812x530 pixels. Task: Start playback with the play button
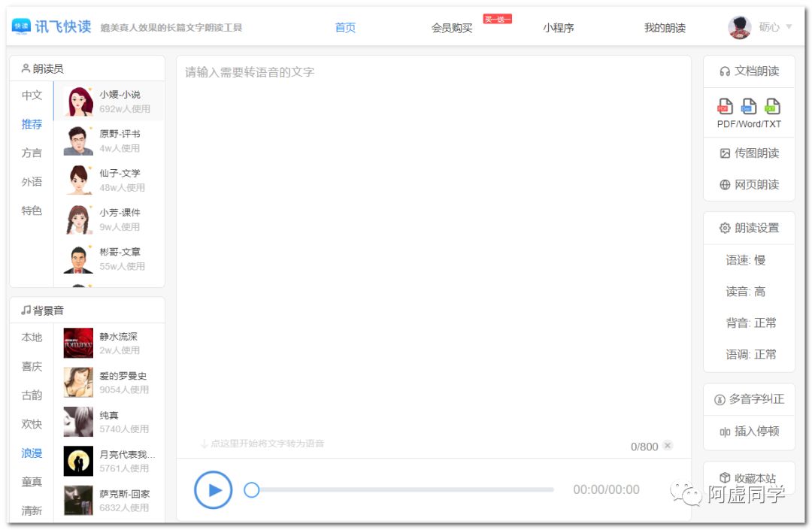click(213, 489)
